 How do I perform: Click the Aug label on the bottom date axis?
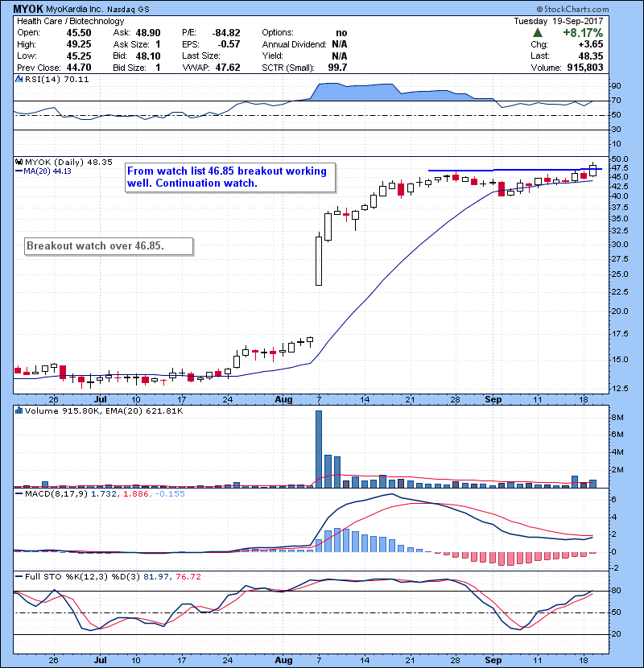tap(283, 660)
